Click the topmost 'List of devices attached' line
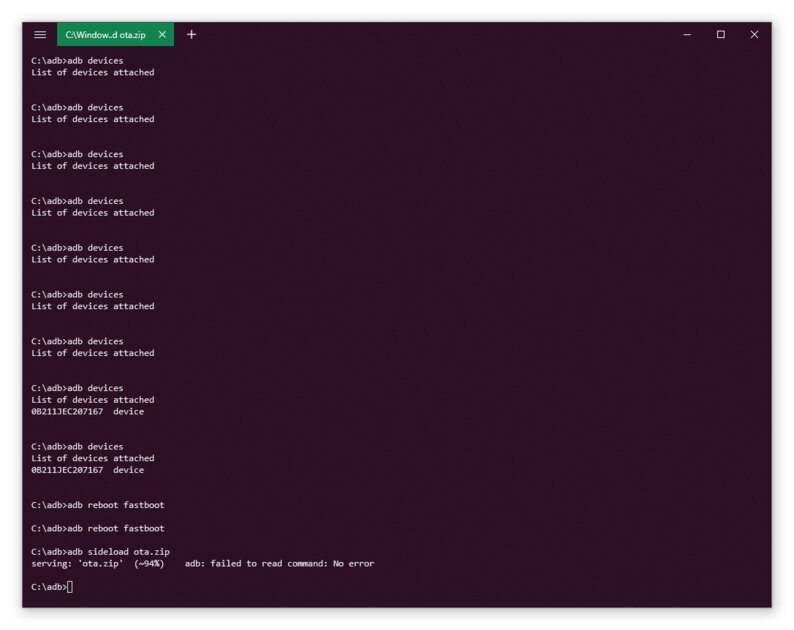 pyautogui.click(x=93, y=72)
